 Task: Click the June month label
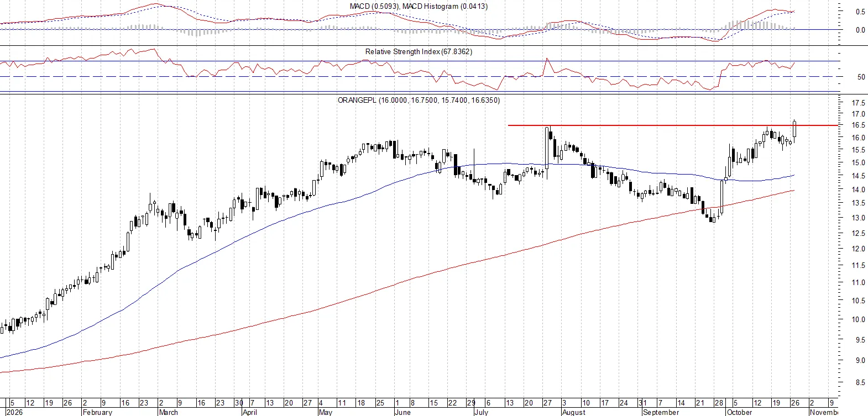pos(403,412)
